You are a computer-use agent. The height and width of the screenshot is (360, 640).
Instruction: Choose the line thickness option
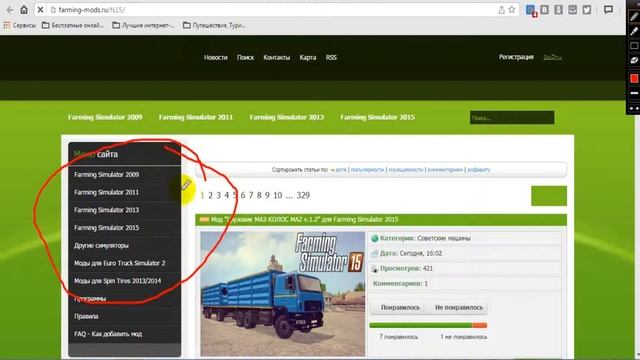pos(634,93)
